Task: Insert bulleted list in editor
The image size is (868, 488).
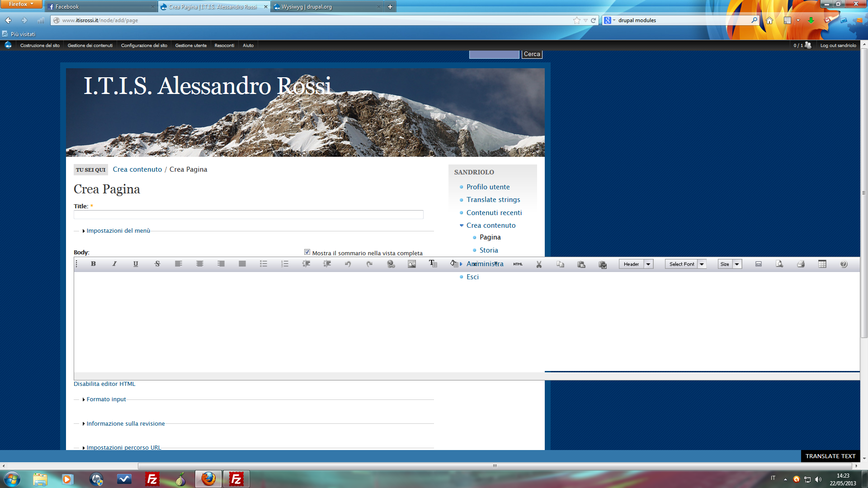Action: pos(264,264)
